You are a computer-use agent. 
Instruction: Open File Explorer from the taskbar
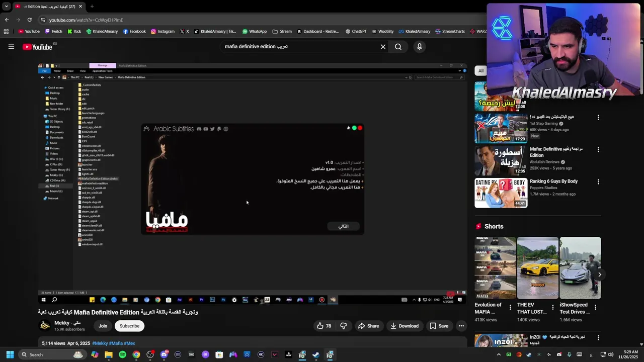108,354
